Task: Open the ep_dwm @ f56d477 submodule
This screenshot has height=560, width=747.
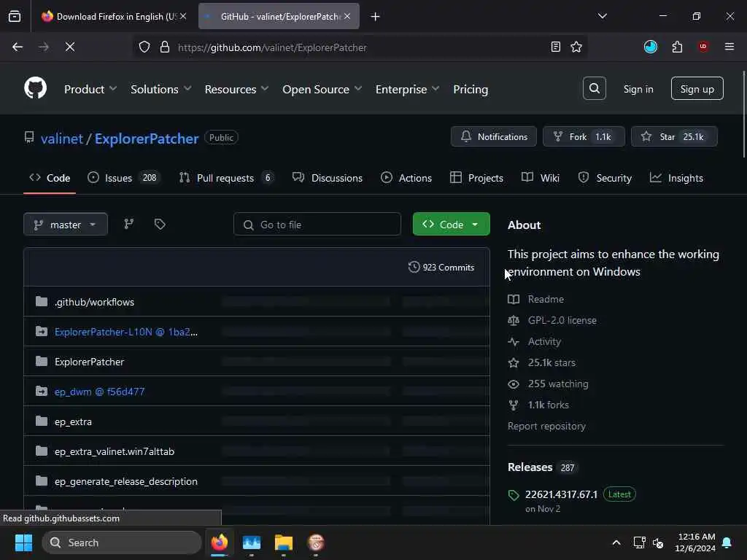Action: (x=99, y=392)
